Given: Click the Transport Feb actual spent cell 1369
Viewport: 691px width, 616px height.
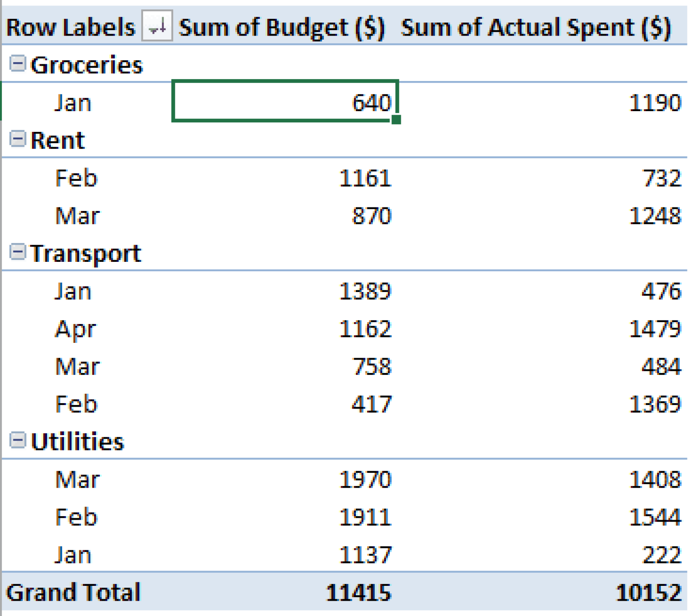Looking at the screenshot, I should [655, 404].
